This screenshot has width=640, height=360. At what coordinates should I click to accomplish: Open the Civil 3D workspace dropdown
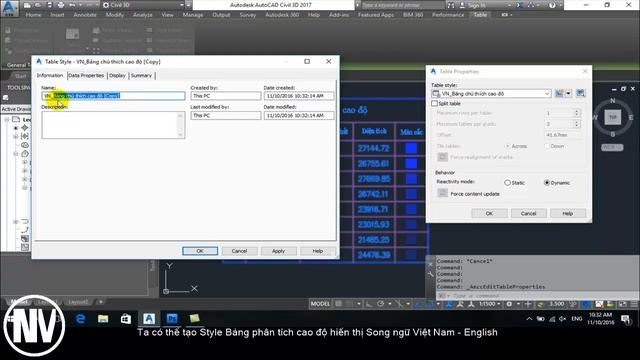pos(143,5)
